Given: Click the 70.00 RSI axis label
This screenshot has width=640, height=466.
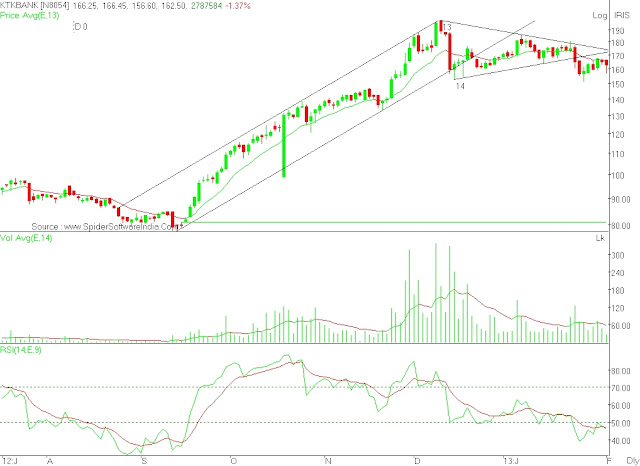Looking at the screenshot, I should [x=621, y=388].
